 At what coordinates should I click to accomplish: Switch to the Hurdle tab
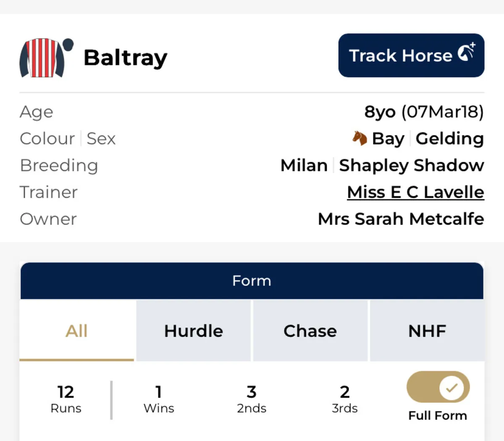point(194,331)
